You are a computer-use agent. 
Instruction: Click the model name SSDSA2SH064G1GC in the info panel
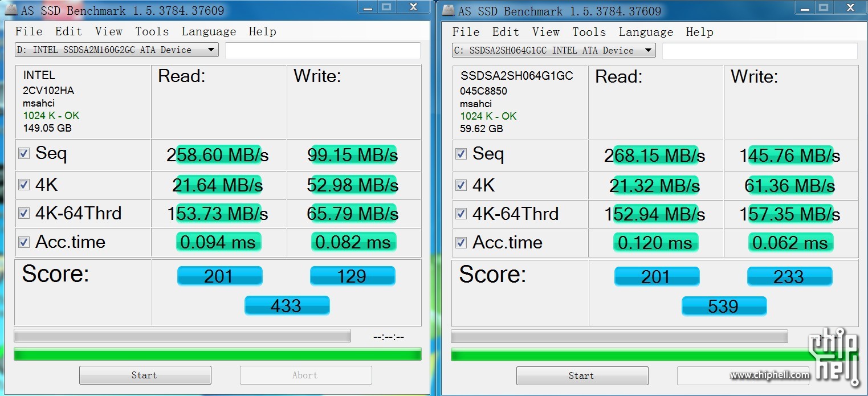pyautogui.click(x=516, y=76)
